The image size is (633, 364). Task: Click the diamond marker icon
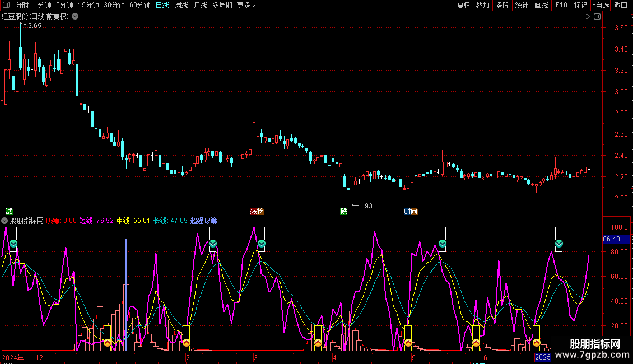[x=587, y=17]
